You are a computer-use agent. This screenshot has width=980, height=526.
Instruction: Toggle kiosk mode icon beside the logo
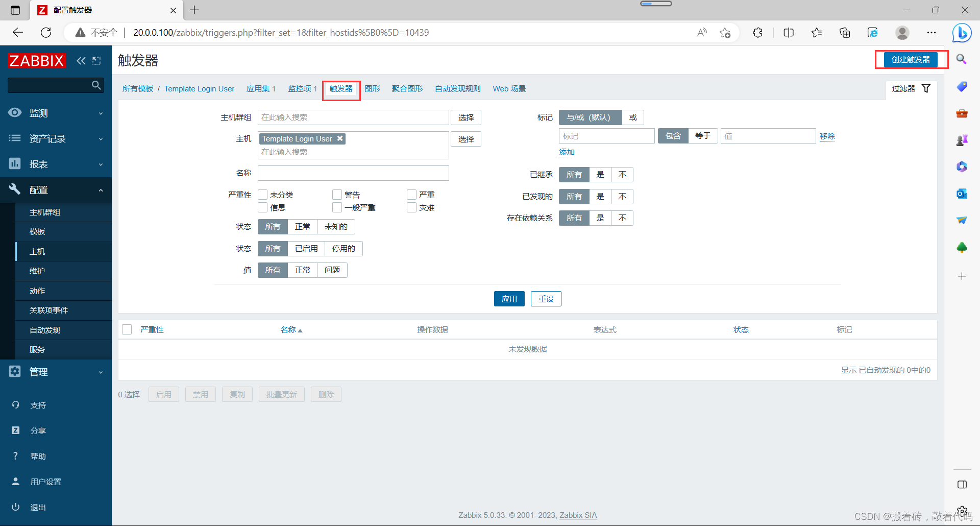tap(96, 61)
